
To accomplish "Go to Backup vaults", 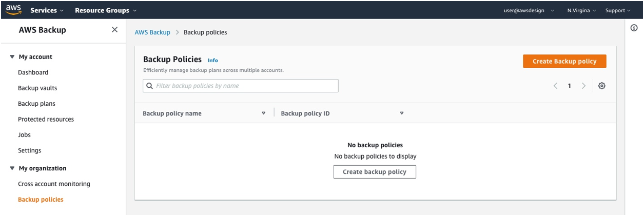I will click(x=37, y=88).
